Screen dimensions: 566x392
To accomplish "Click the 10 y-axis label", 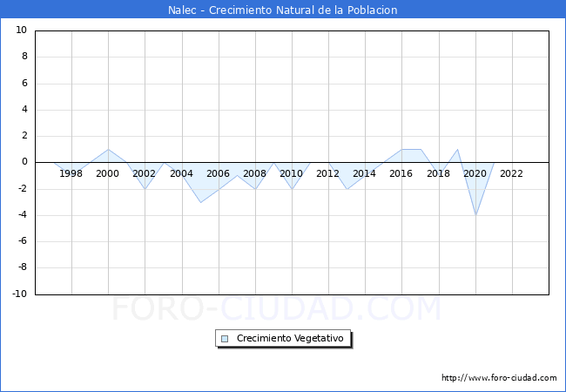I will tap(21, 30).
